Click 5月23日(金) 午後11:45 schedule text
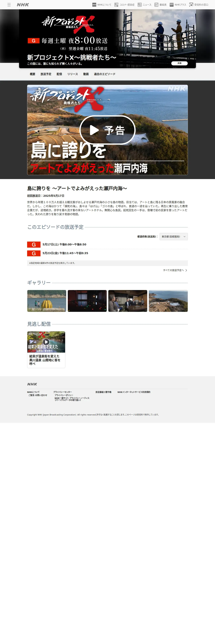Screen dimensions: 215x644 (65, 253)
